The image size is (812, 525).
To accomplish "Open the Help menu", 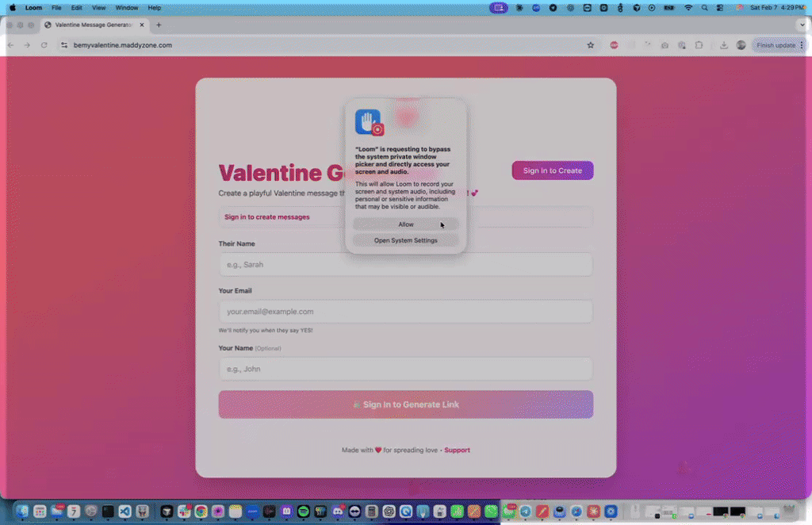I will coord(154,7).
